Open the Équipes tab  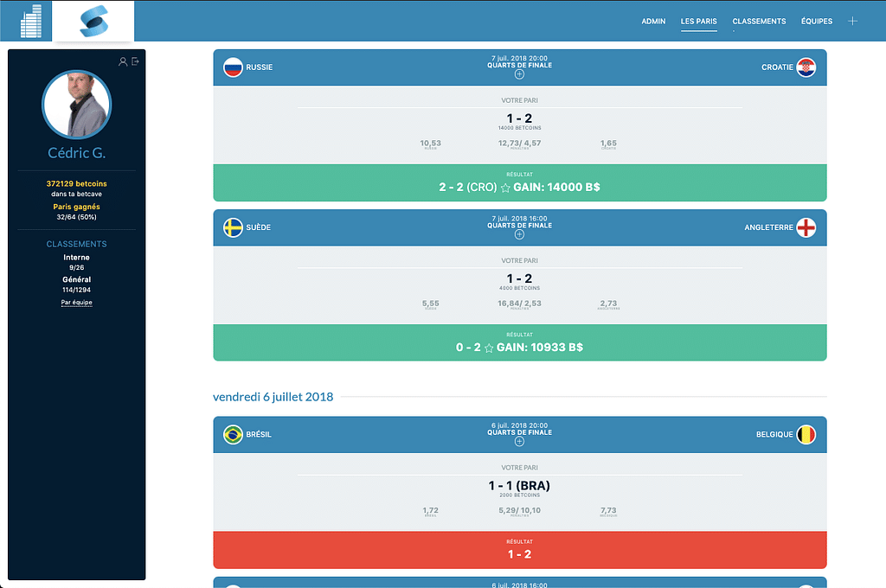[817, 21]
